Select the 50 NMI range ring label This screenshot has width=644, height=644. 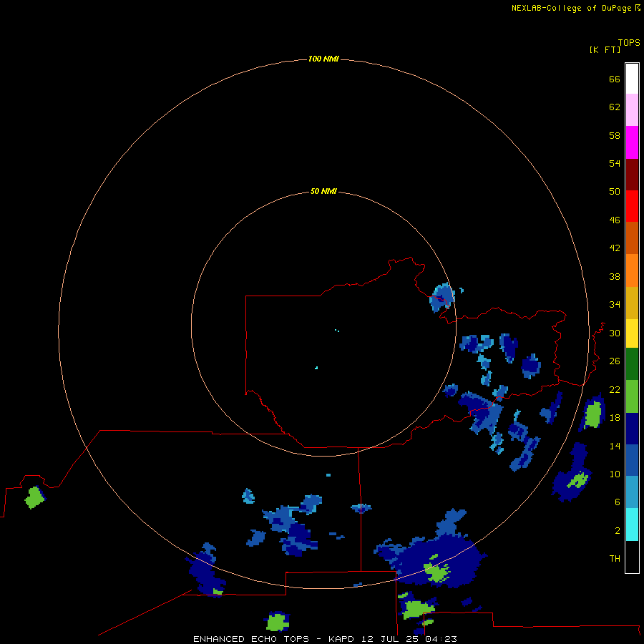pos(323,191)
